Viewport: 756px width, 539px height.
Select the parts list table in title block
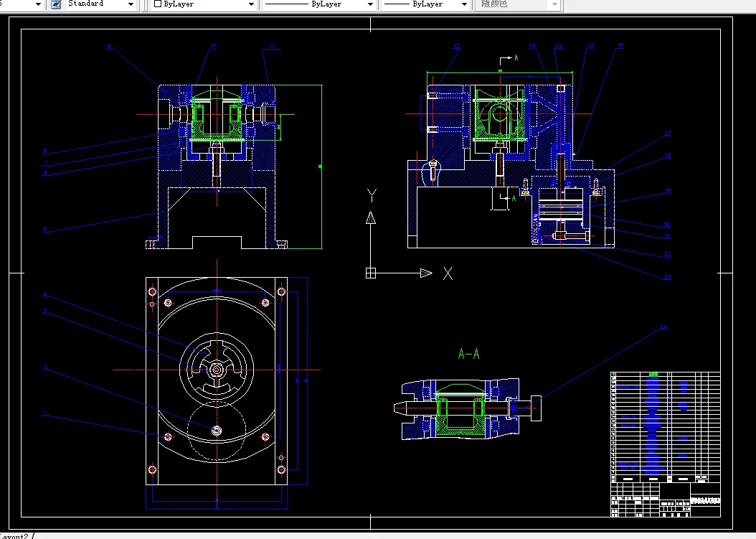(666, 426)
